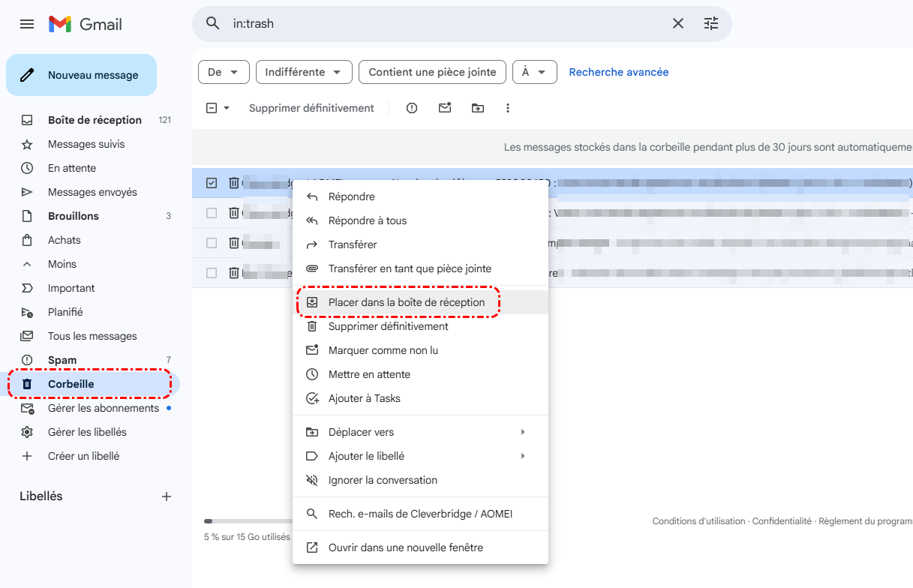Click the Nouveau message compose button
This screenshot has width=913, height=588.
coord(82,75)
